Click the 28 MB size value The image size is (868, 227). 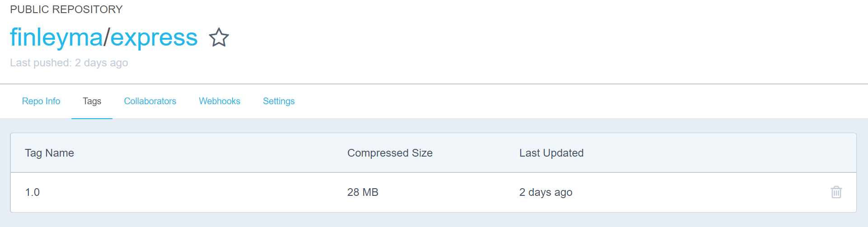click(x=363, y=192)
